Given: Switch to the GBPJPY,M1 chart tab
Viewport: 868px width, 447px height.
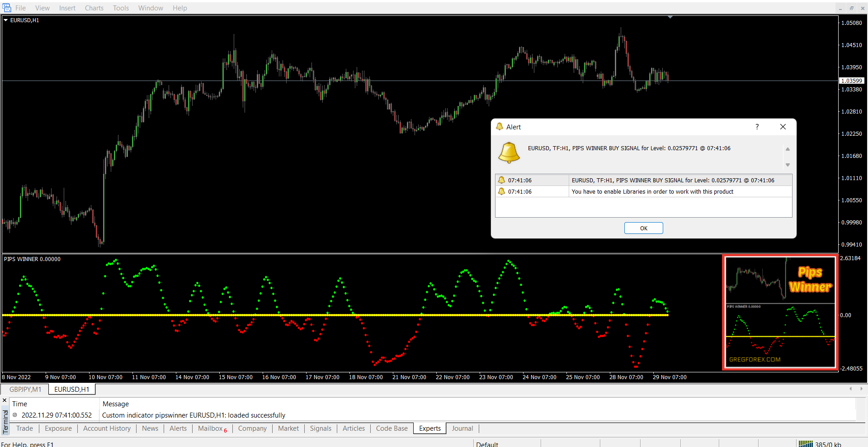Looking at the screenshot, I should (x=25, y=389).
